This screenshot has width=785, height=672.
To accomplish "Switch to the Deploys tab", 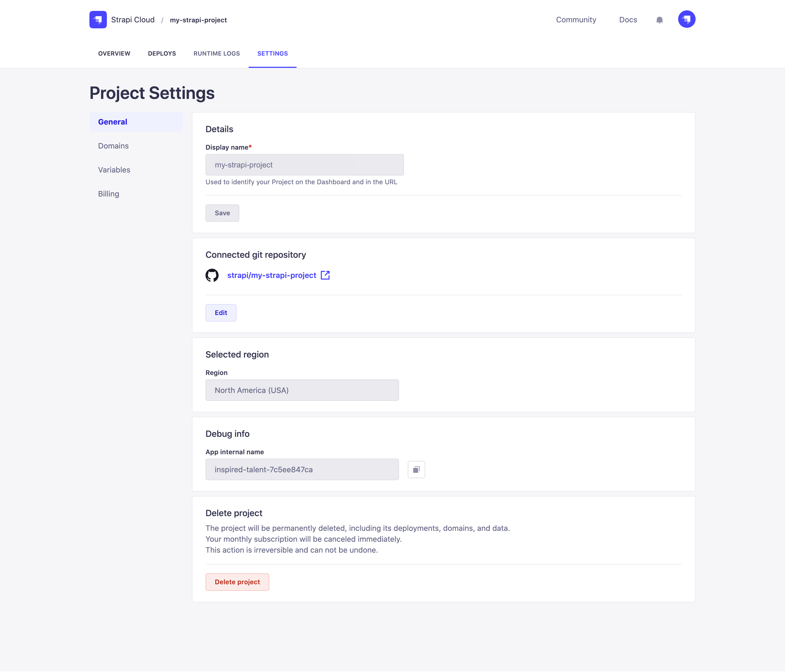I will (x=162, y=53).
